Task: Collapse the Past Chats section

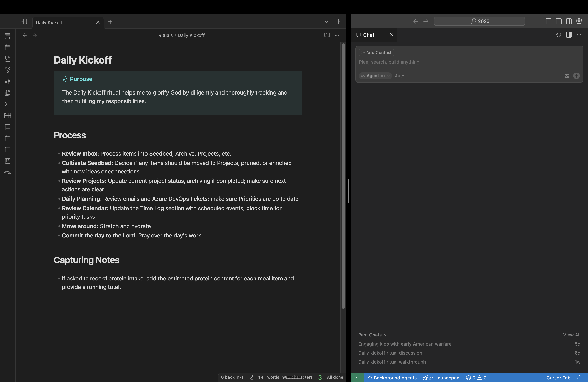Action: (x=373, y=335)
